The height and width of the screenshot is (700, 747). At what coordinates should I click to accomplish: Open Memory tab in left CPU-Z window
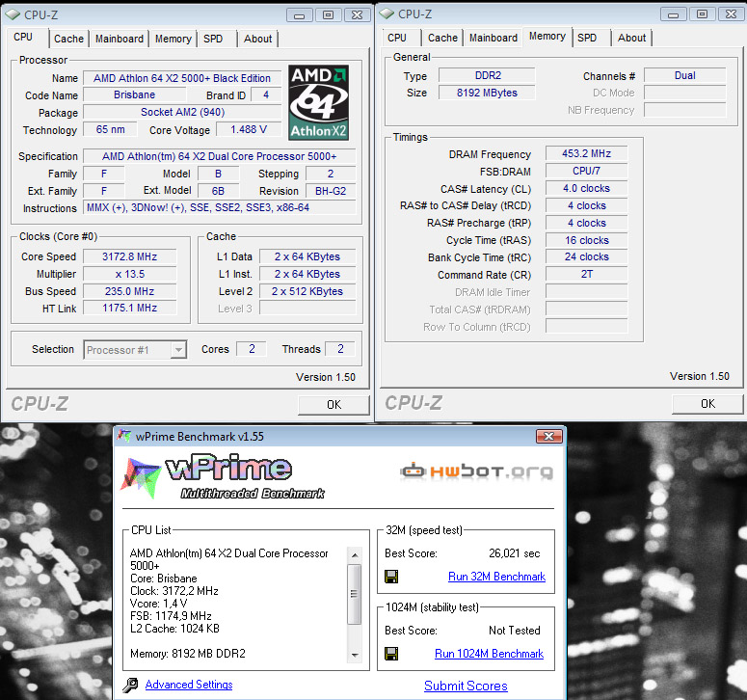click(173, 40)
